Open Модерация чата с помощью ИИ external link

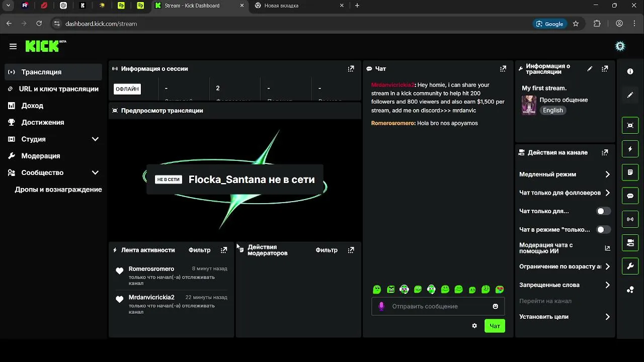tap(607, 248)
